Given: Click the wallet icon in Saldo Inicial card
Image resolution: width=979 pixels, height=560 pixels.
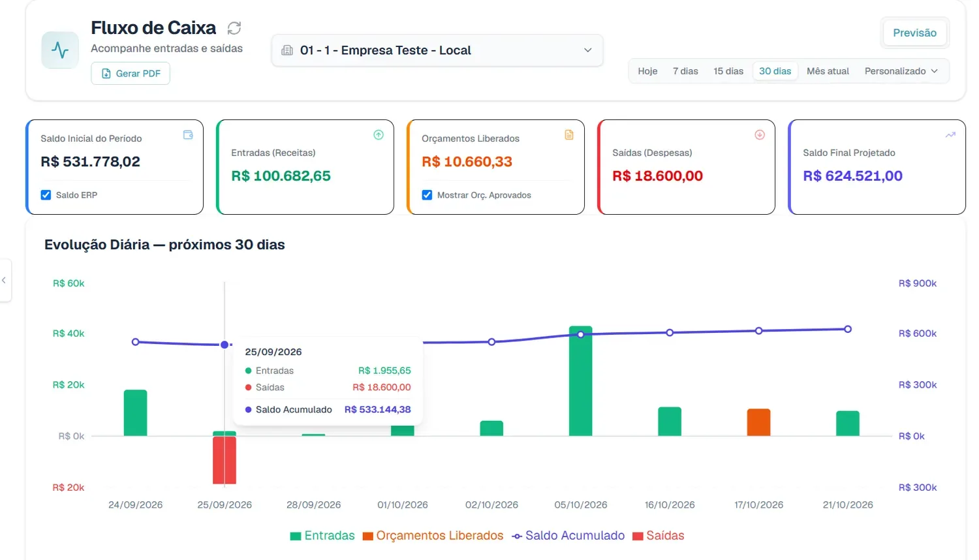Looking at the screenshot, I should coord(188,135).
